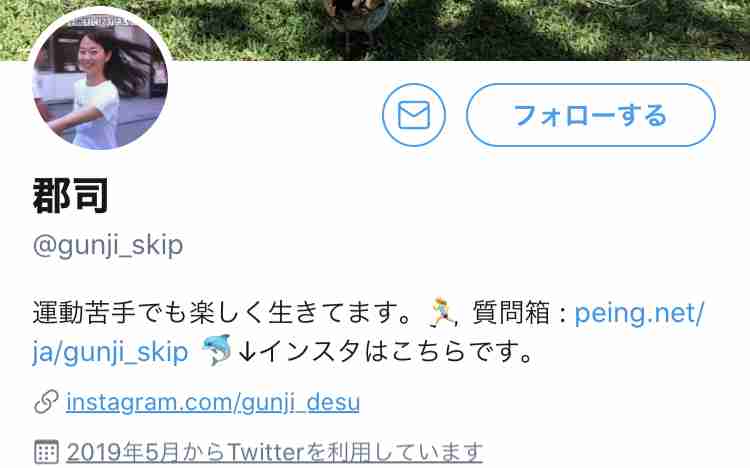This screenshot has width=750, height=468.
Task: Click the 2019年5月 date portion
Action: pyautogui.click(x=122, y=452)
